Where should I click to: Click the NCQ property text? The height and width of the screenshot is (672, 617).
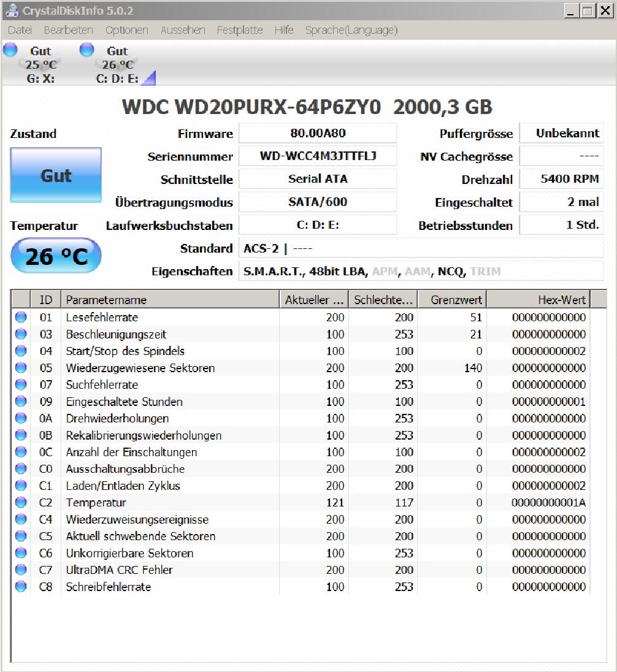click(x=451, y=271)
